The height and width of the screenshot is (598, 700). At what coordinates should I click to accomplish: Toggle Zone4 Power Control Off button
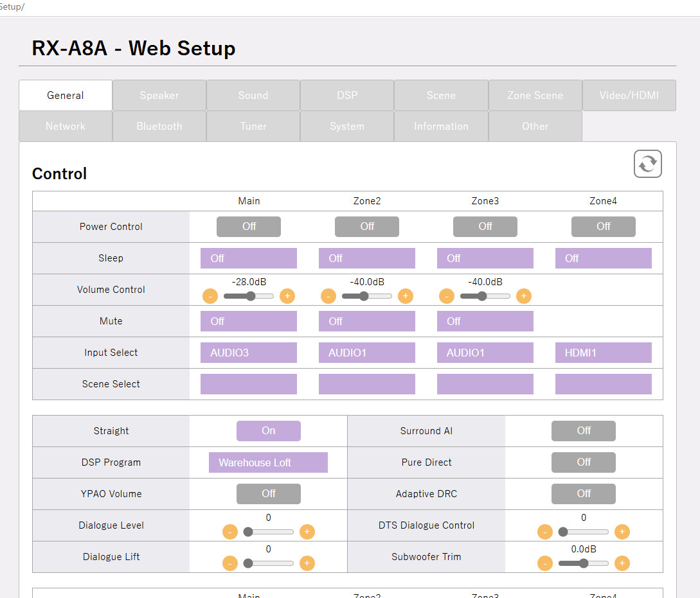pos(604,226)
